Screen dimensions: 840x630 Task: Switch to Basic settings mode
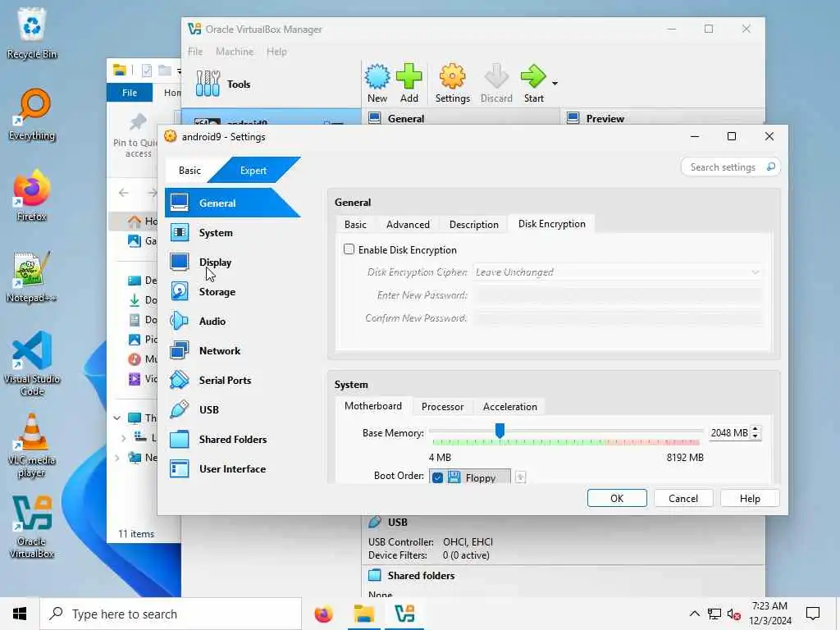(x=189, y=171)
